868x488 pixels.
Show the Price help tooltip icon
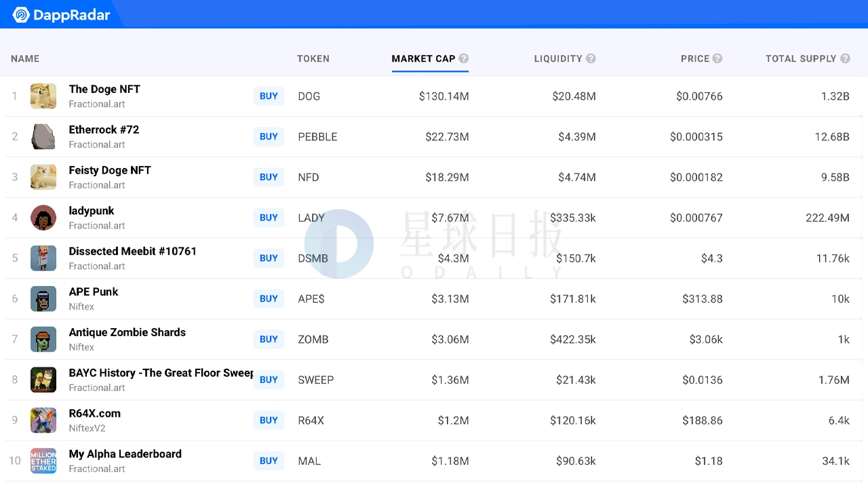click(x=717, y=58)
